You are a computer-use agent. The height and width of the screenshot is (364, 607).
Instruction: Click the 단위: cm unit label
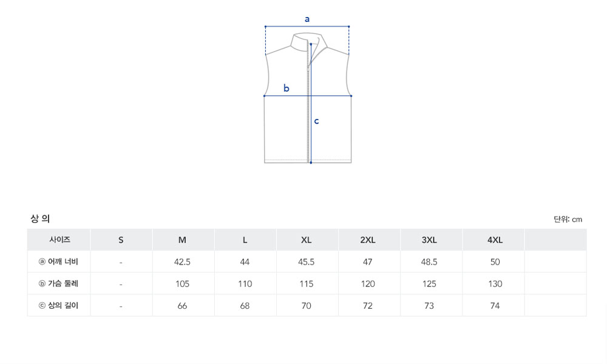coord(568,220)
